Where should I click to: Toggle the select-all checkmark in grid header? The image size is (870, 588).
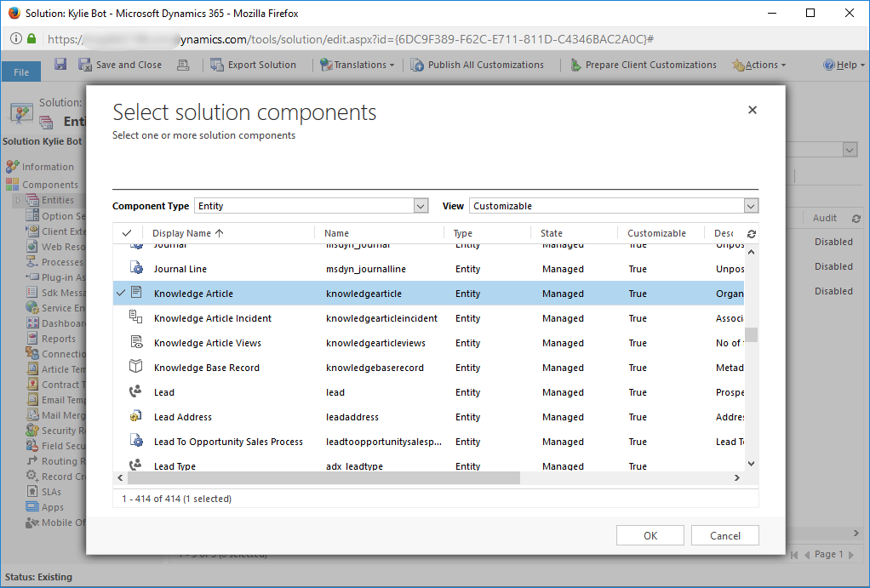[127, 233]
